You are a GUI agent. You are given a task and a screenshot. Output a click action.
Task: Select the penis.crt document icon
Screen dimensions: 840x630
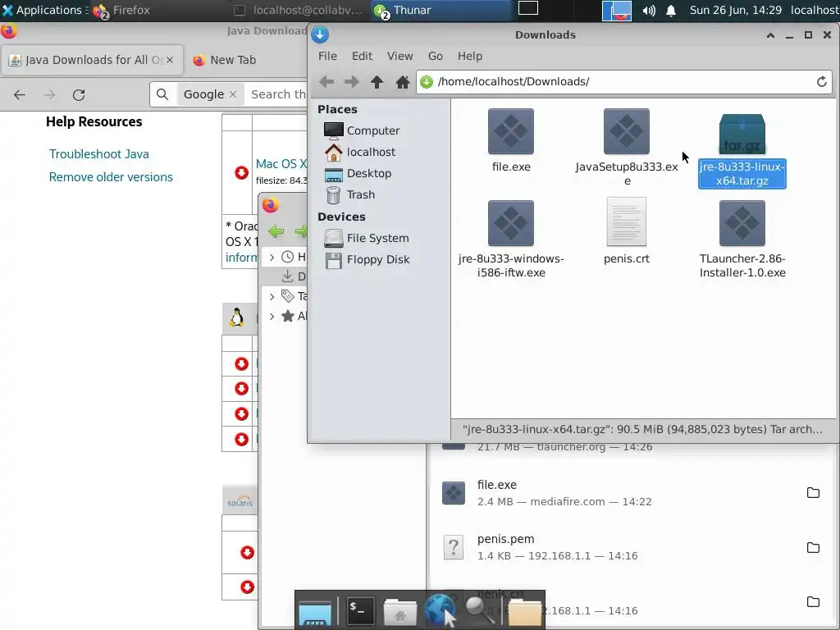click(626, 221)
